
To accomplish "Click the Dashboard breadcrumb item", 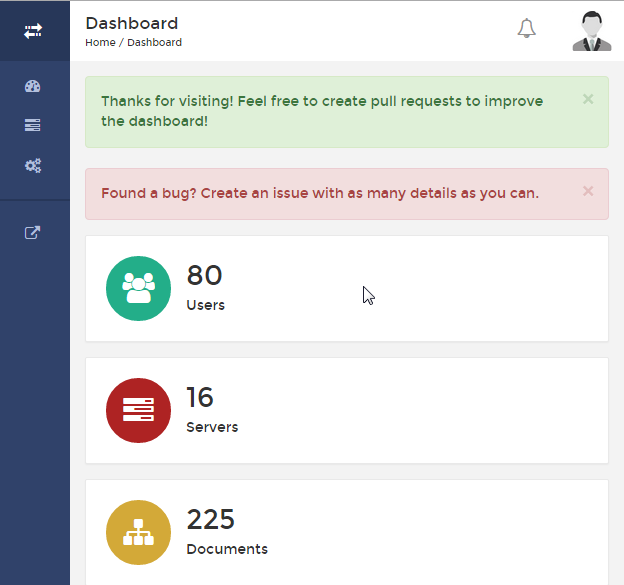I will 154,43.
